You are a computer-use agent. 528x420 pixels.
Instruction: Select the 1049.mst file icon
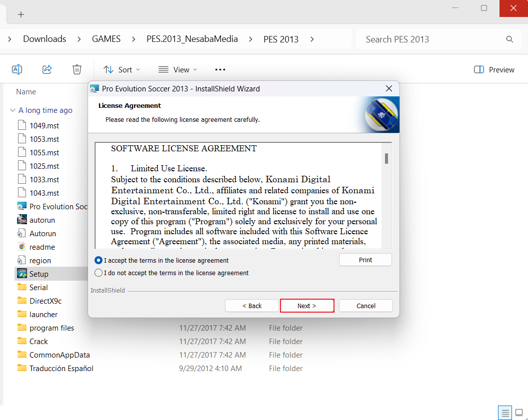tap(22, 125)
